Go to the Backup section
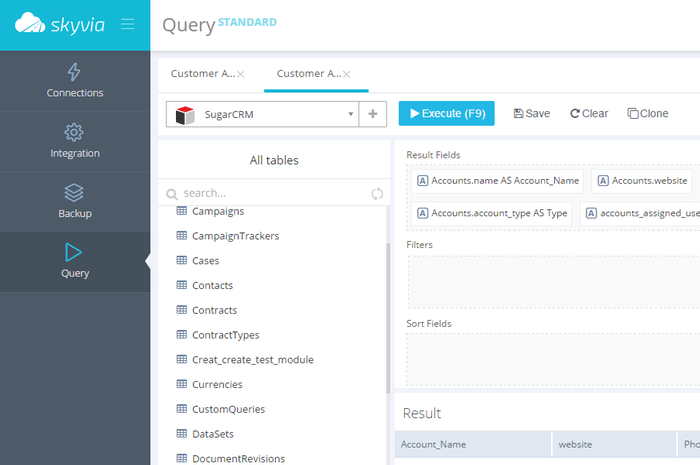 click(x=75, y=201)
